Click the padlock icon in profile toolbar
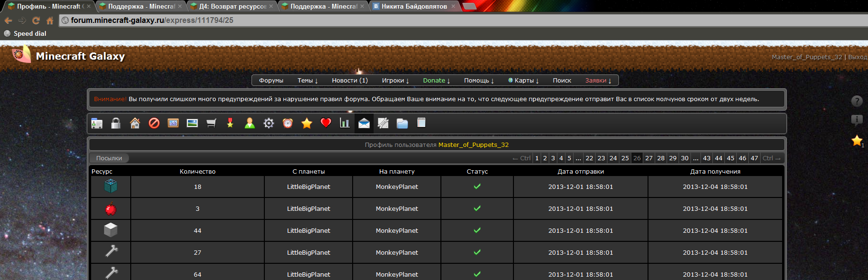This screenshot has width=868, height=280. (115, 124)
